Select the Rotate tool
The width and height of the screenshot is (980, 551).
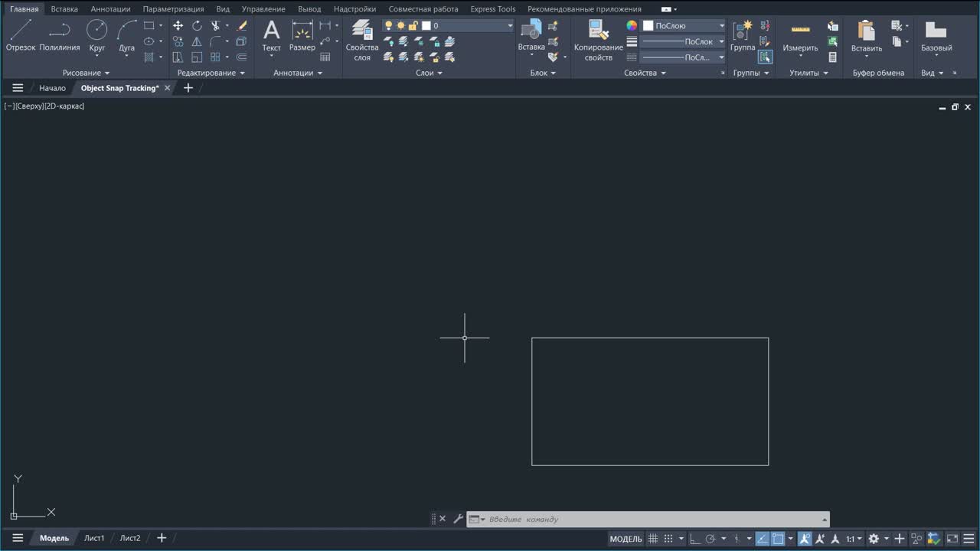197,26
